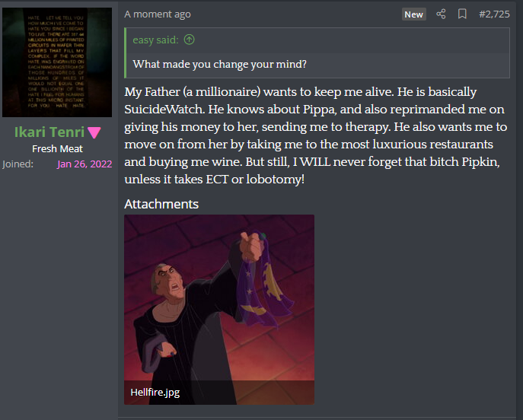Screen dimensions: 523x420
Task: Bookmark this post
Action: (462, 14)
